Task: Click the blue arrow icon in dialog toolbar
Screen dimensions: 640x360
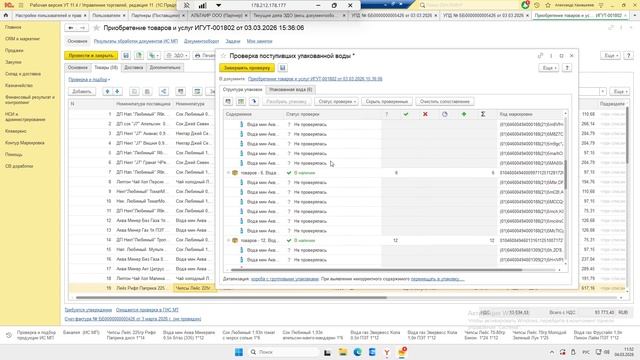Action: [254, 101]
